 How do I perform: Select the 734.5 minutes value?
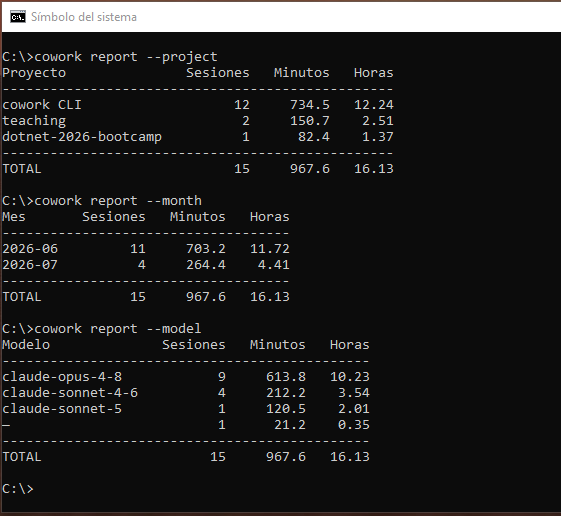[310, 105]
